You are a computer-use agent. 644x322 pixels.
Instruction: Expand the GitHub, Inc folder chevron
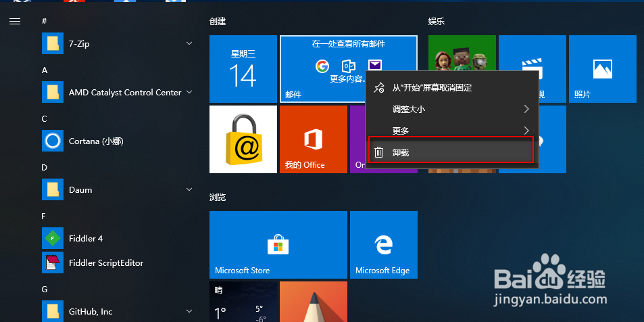click(189, 311)
